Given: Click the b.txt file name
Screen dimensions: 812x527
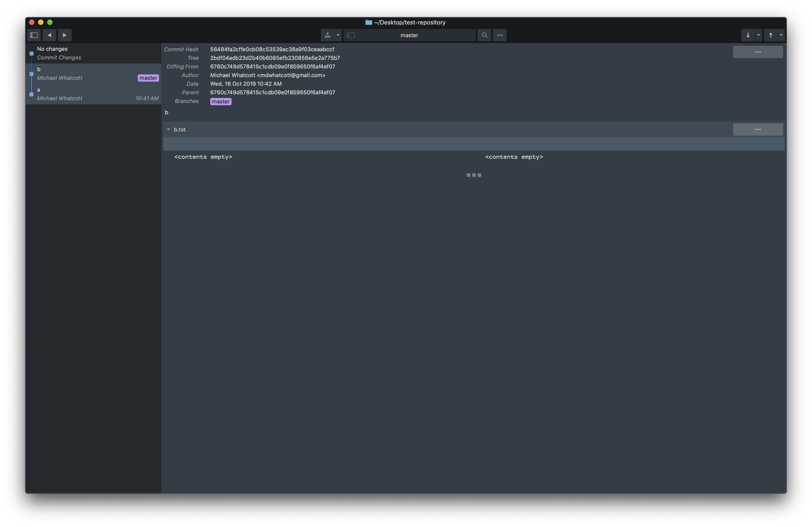Looking at the screenshot, I should coord(180,130).
